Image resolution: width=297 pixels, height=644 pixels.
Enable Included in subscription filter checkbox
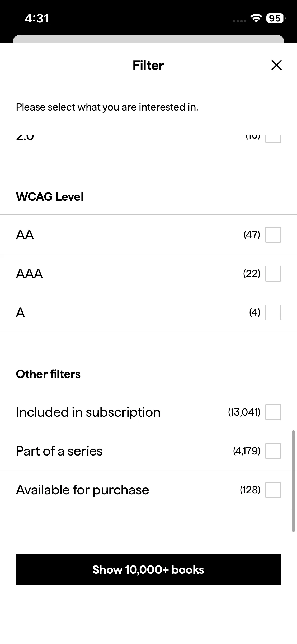pyautogui.click(x=273, y=412)
